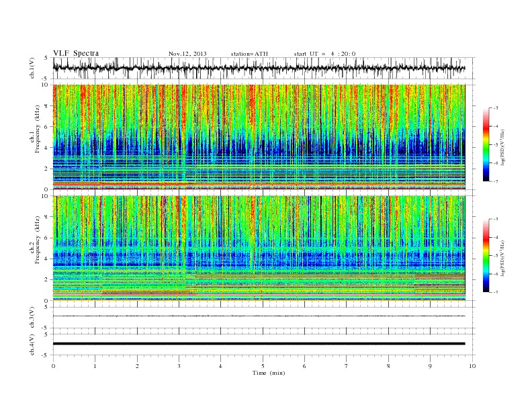Viewport: 532px width, 411px height.
Task: Click the "ch.3(V)" axis label
Action: point(32,318)
